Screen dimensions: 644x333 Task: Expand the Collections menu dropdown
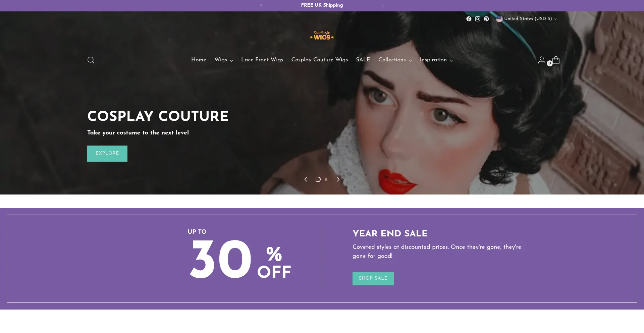point(395,60)
